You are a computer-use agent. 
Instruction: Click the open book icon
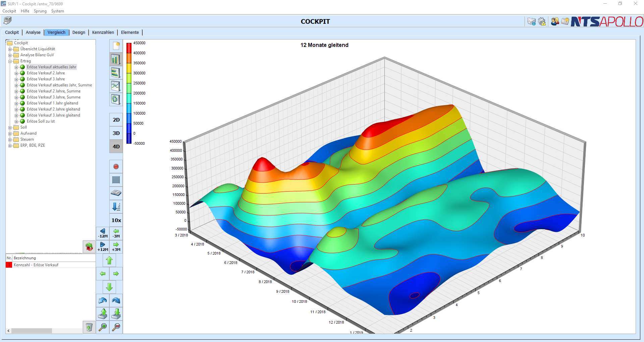[x=116, y=193]
